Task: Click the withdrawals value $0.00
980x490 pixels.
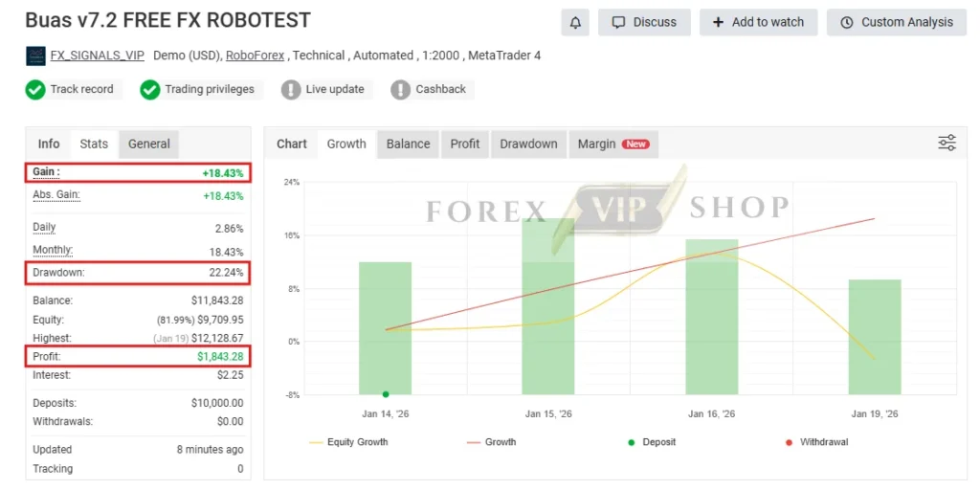Action: click(x=231, y=422)
